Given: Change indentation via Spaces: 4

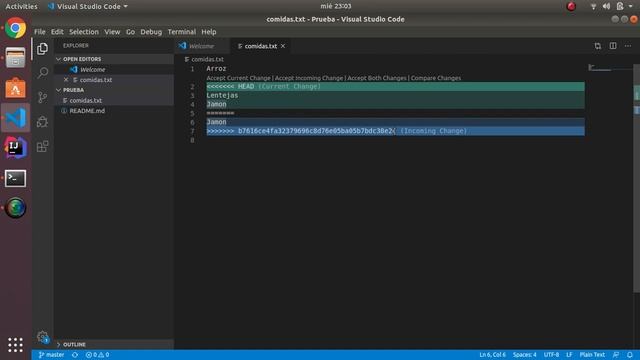Looking at the screenshot, I should [524, 355].
